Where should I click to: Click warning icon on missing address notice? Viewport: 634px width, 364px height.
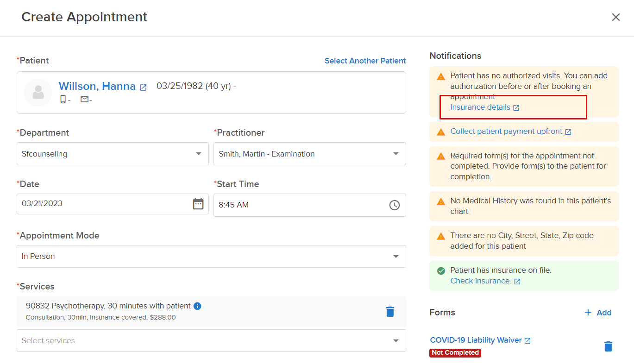coord(441,236)
